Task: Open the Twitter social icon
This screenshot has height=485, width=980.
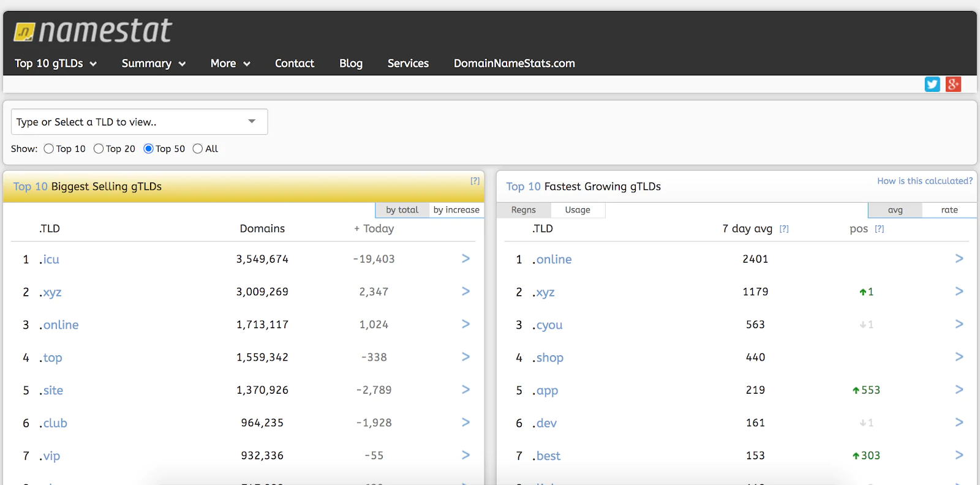Action: [x=932, y=85]
